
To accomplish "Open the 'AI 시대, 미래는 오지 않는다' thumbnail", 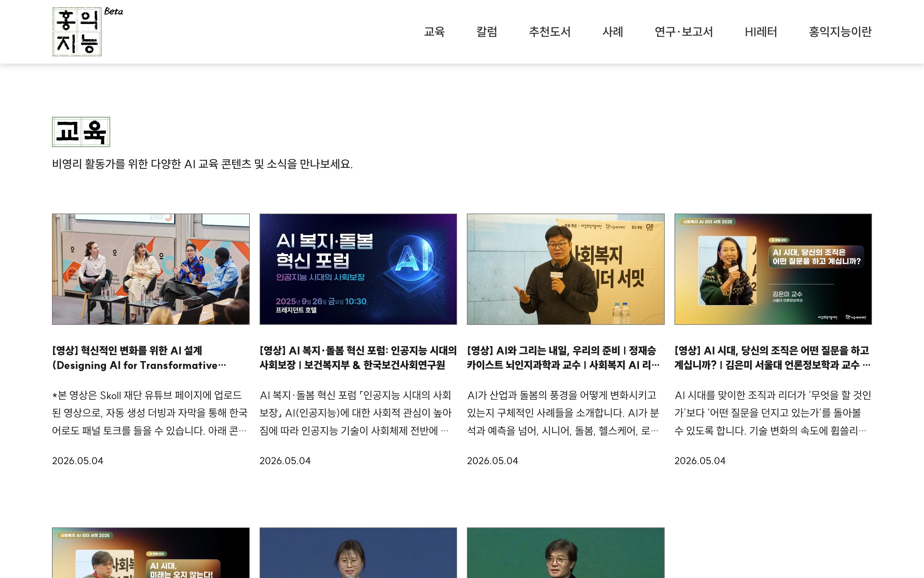I will [x=151, y=553].
